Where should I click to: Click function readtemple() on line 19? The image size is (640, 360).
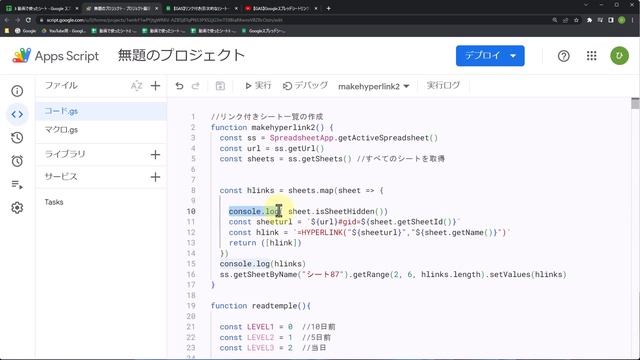[x=260, y=306]
